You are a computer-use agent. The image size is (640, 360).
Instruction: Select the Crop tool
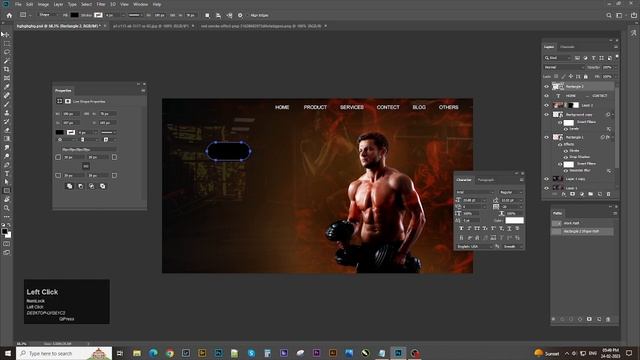tap(7, 69)
